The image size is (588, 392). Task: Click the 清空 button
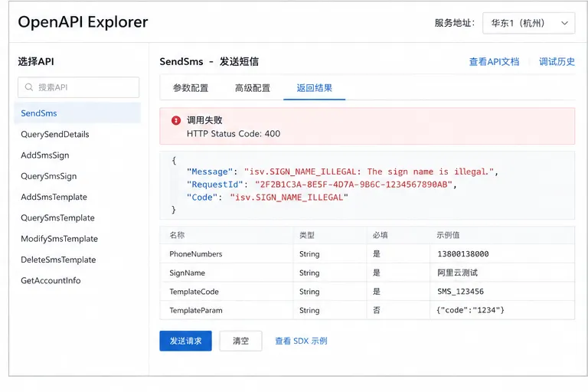click(x=240, y=341)
